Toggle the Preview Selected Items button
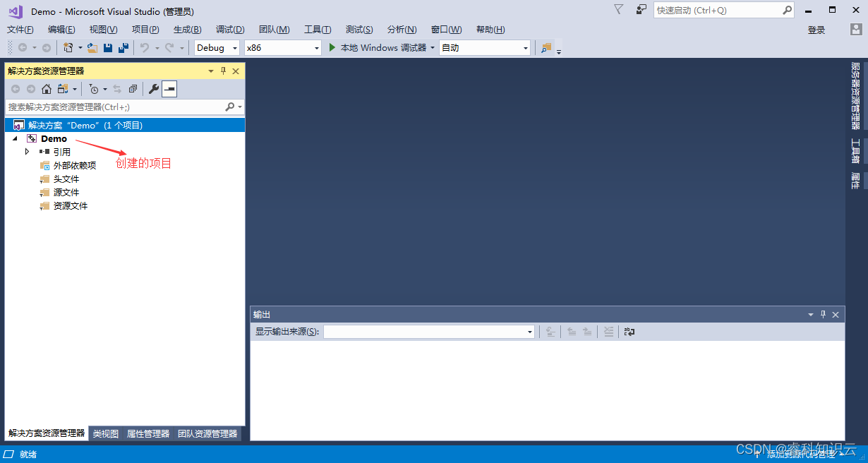Image resolution: width=868 pixels, height=463 pixels. (169, 89)
